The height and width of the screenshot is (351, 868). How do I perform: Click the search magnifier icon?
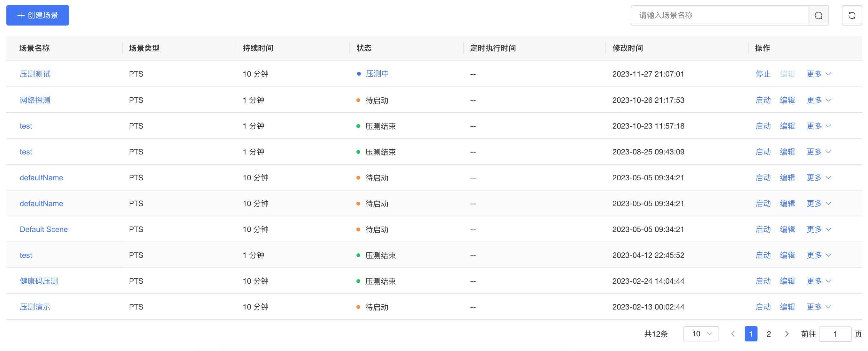coord(819,16)
